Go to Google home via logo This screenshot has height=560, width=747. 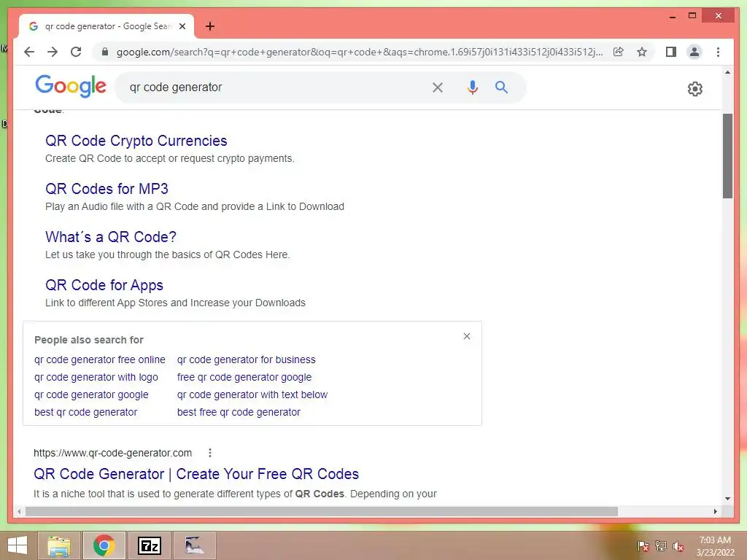[71, 86]
